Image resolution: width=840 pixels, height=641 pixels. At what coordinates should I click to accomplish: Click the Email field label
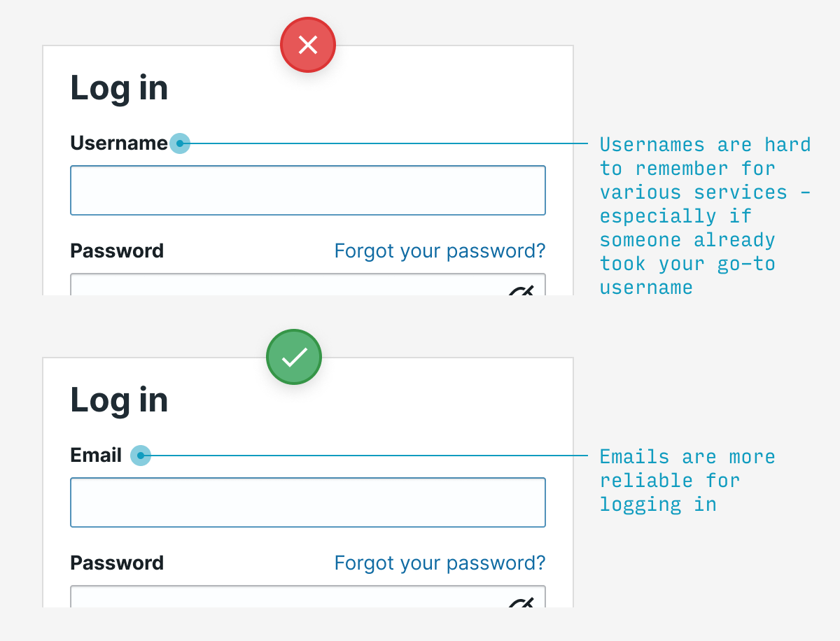96,456
